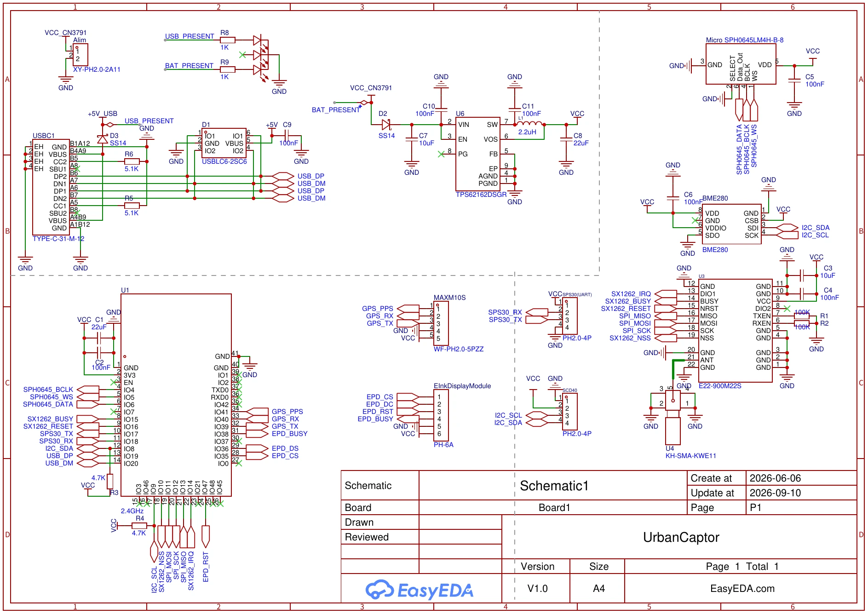Click the EPD_BUSY net label at U1
The height and width of the screenshot is (614, 868).
coord(289,434)
